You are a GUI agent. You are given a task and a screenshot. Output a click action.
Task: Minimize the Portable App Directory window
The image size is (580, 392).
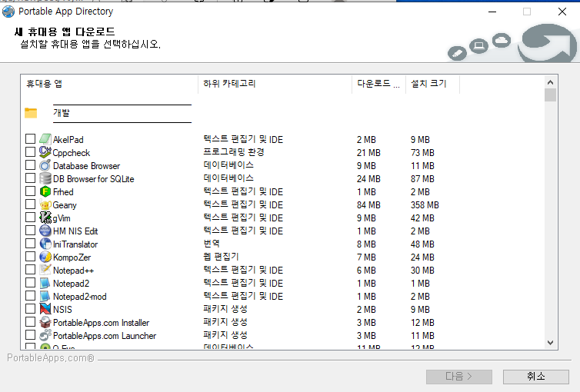pos(492,12)
